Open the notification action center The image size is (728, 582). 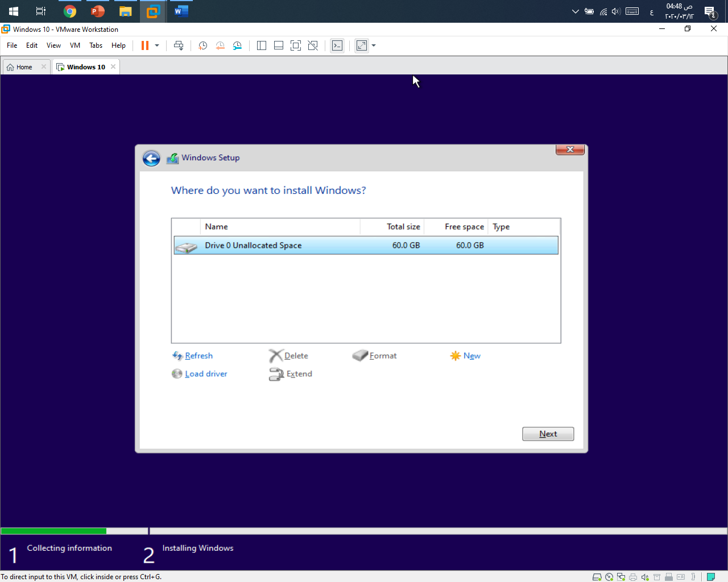710,12
